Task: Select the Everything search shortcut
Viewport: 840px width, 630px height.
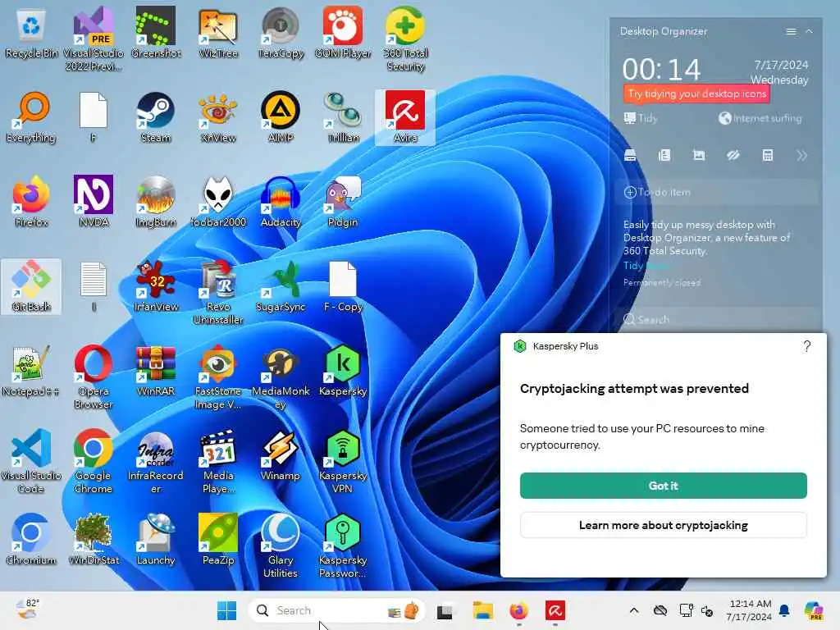Action: [31, 118]
